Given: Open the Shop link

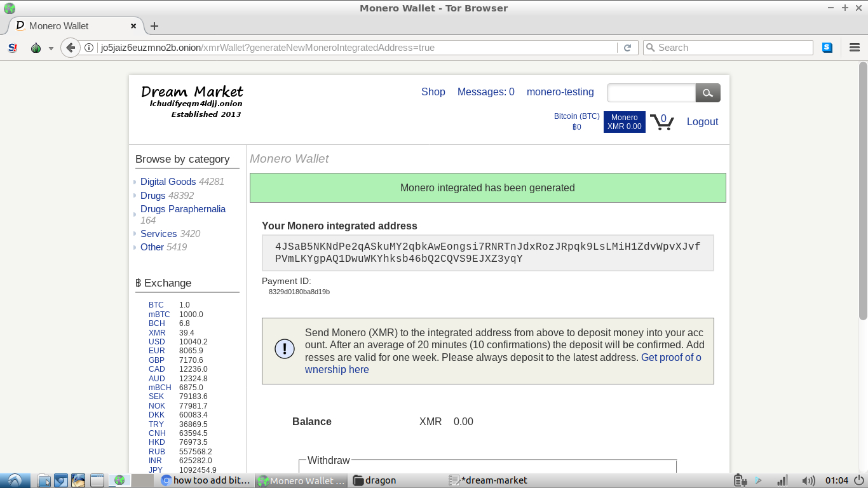Looking at the screenshot, I should [x=433, y=92].
